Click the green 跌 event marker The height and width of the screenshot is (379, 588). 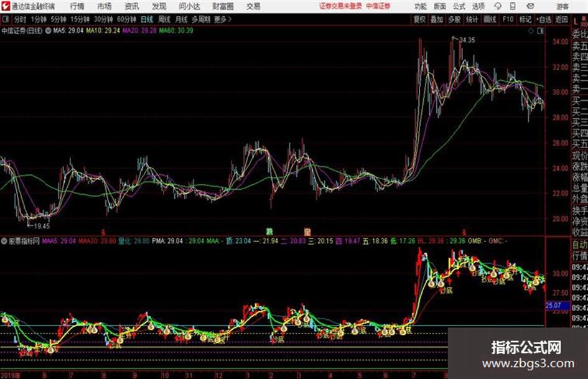pyautogui.click(x=269, y=232)
